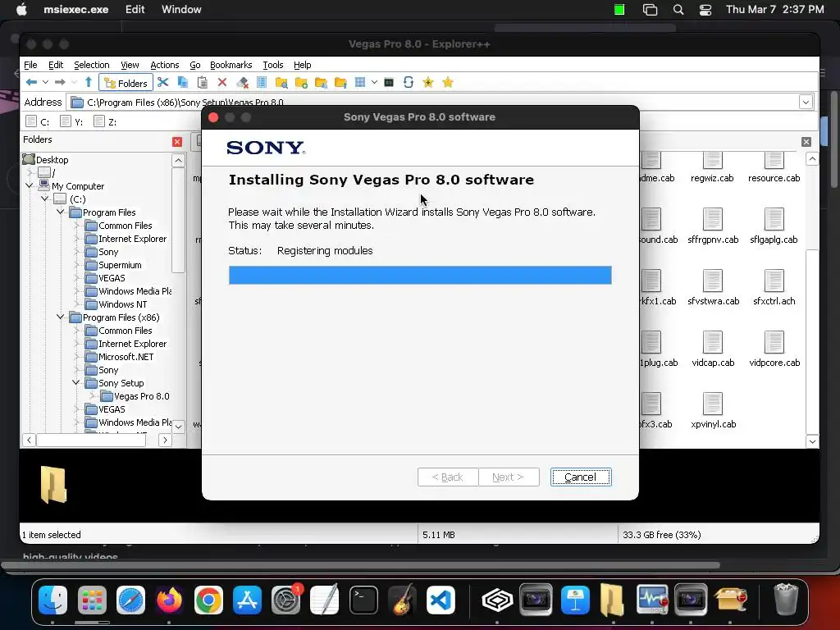This screenshot has width=840, height=630.
Task: Open the bookmarks star icon
Action: (448, 83)
